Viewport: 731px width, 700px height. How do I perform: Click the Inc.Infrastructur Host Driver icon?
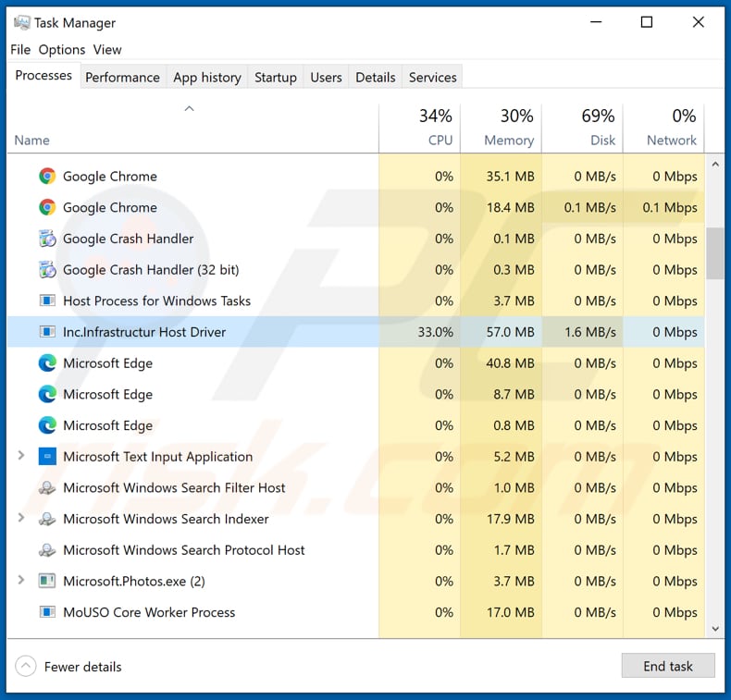tap(47, 332)
